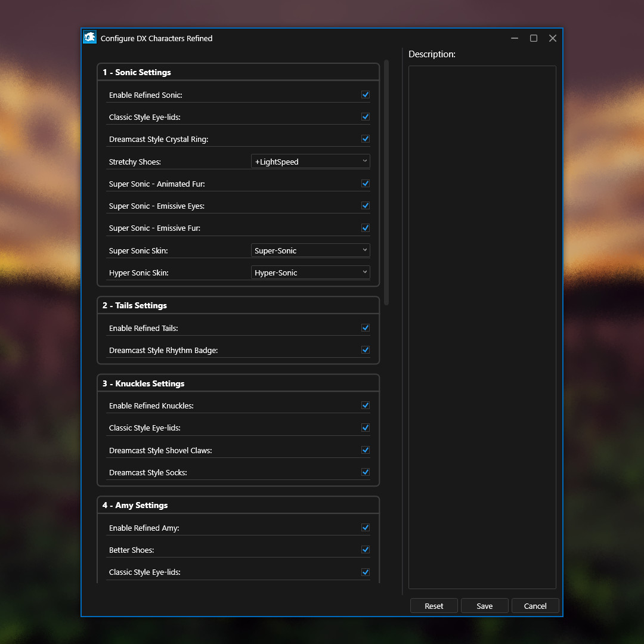Save the character configuration
This screenshot has height=644, width=644.
tap(484, 605)
